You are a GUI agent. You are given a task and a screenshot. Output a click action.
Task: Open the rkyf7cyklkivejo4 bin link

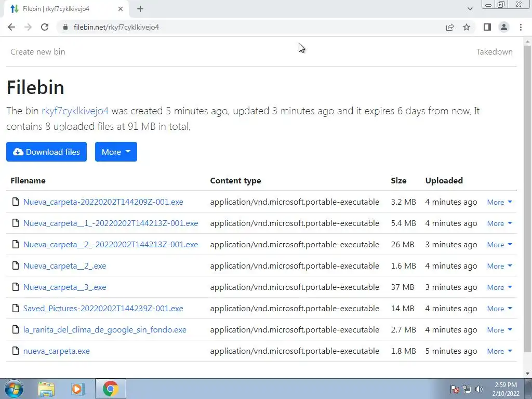click(x=75, y=111)
